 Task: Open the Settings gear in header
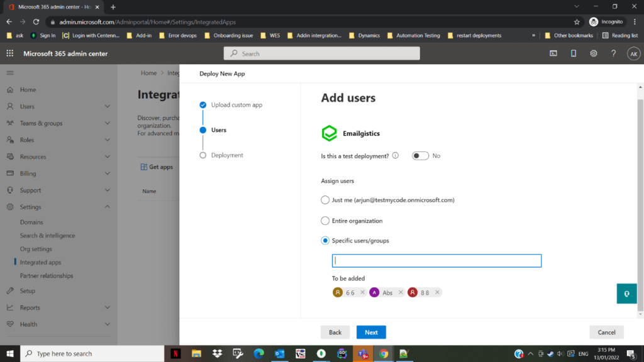point(594,53)
